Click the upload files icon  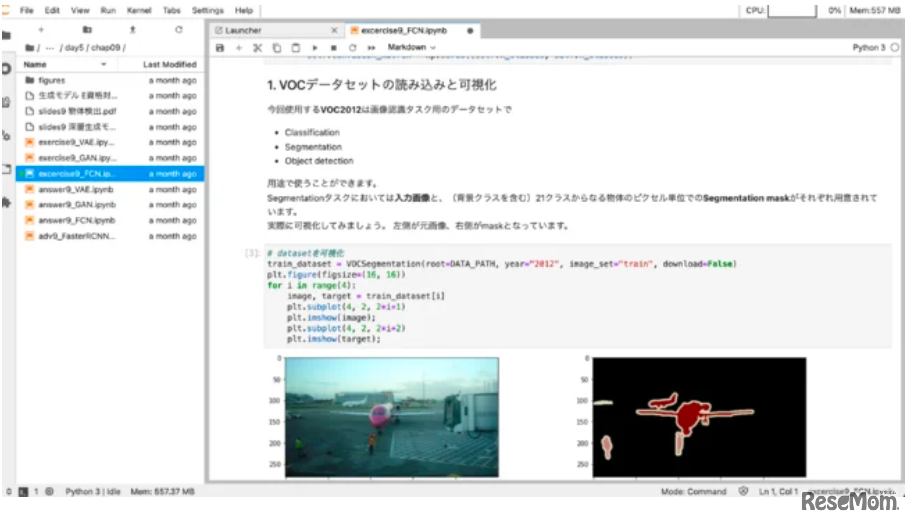(x=132, y=30)
